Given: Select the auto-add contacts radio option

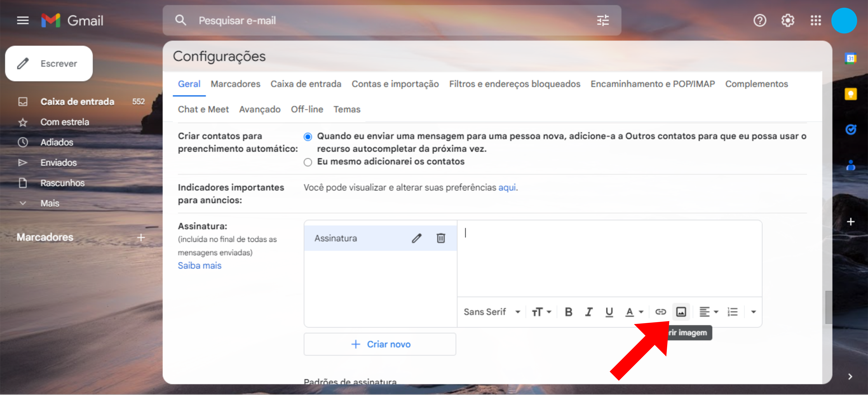Looking at the screenshot, I should point(308,136).
